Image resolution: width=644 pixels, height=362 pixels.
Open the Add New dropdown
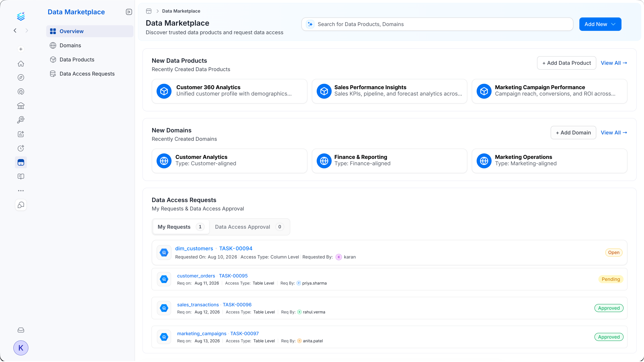click(x=600, y=24)
